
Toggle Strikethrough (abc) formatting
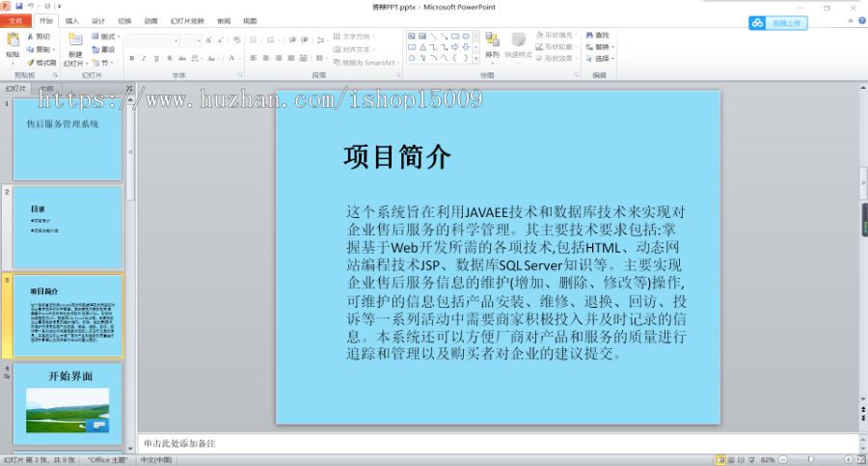[x=182, y=58]
